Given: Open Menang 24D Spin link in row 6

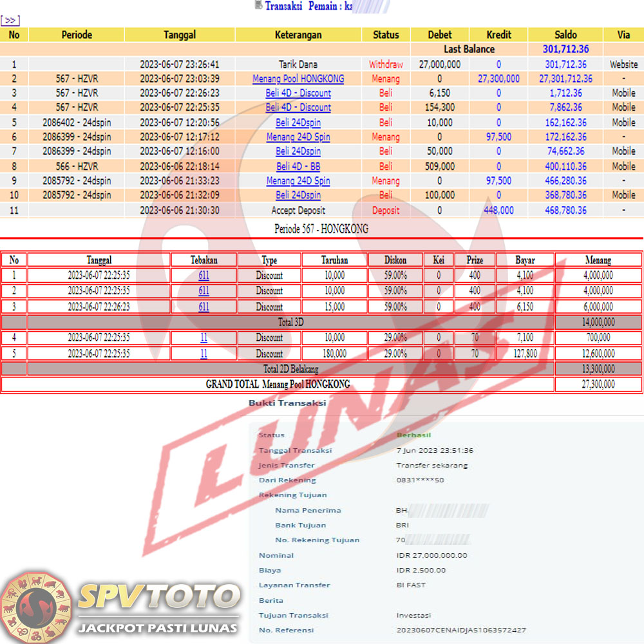Looking at the screenshot, I should point(298,137).
